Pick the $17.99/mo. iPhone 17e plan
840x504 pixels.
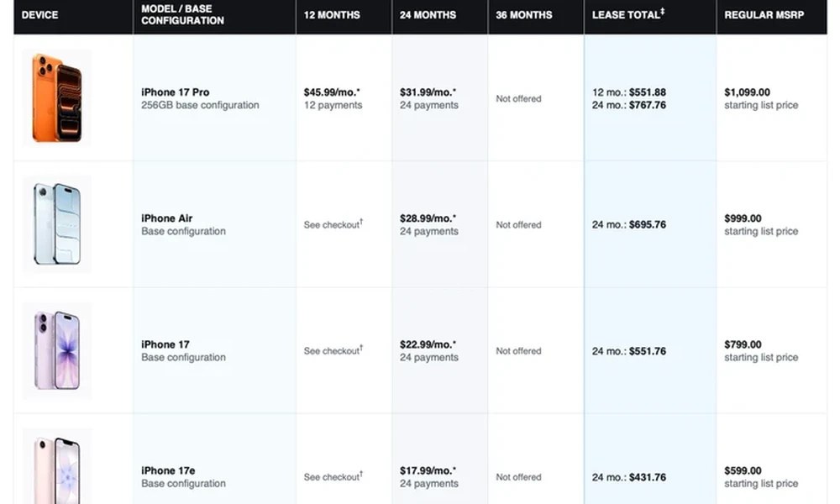tap(428, 470)
